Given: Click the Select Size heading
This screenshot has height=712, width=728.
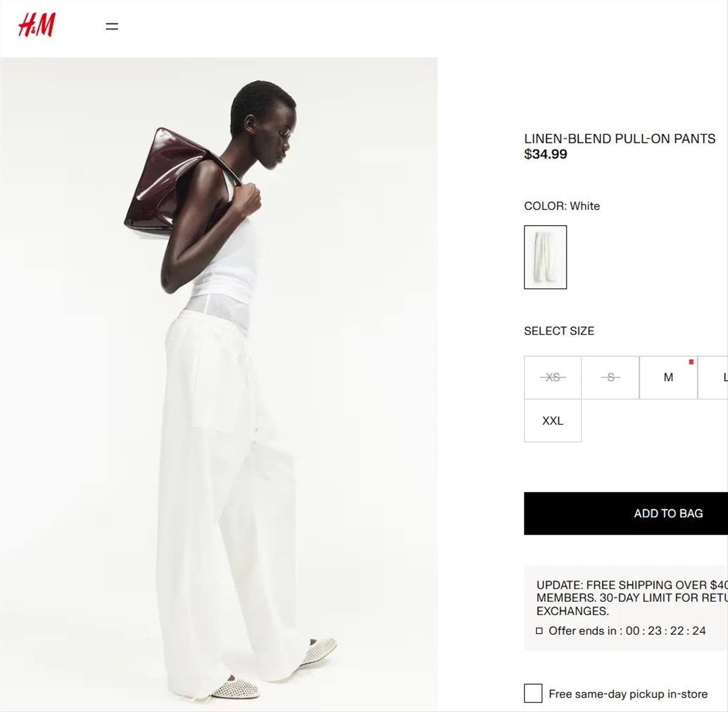Looking at the screenshot, I should pyautogui.click(x=559, y=331).
